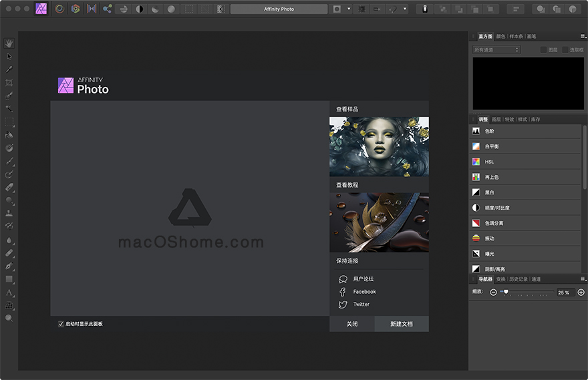Screen dimensions: 588x380
Task: Click the Auto White Balance circle icon
Action: coord(171,9)
